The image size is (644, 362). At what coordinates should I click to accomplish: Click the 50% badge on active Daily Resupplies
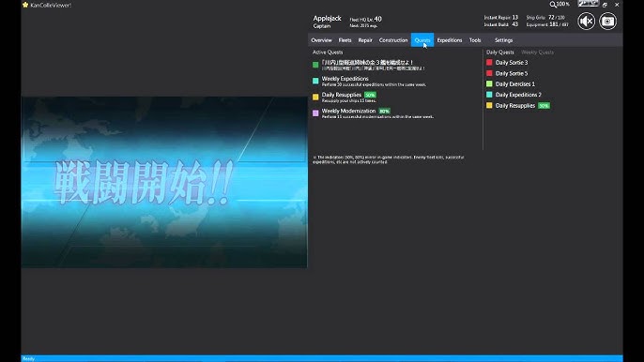(x=370, y=95)
